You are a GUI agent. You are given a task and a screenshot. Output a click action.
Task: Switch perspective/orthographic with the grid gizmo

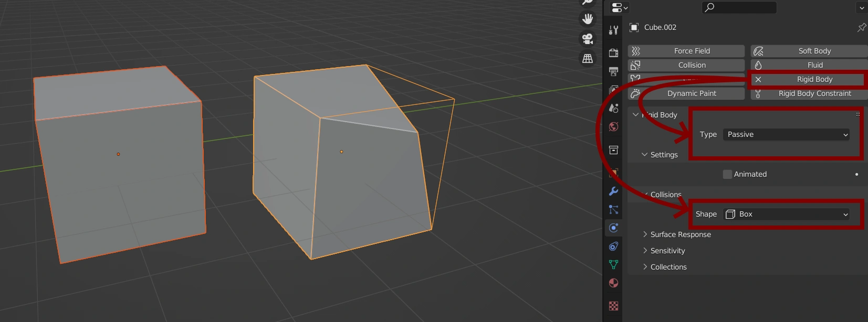click(588, 58)
